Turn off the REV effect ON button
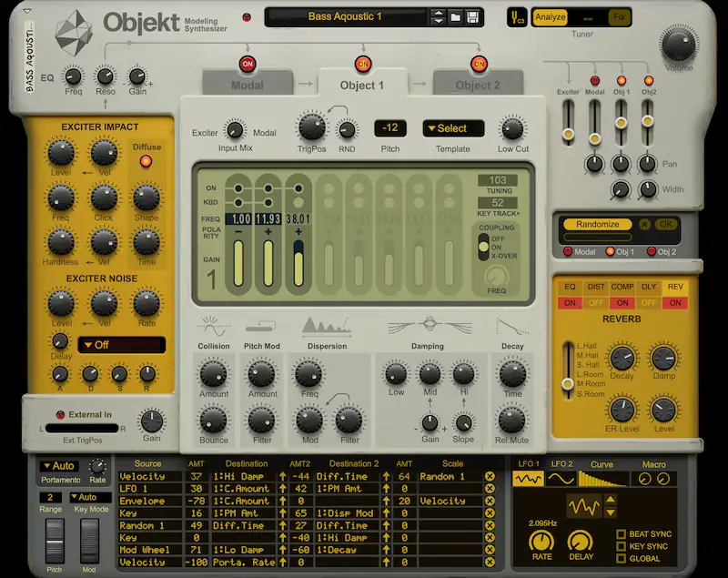 click(675, 303)
